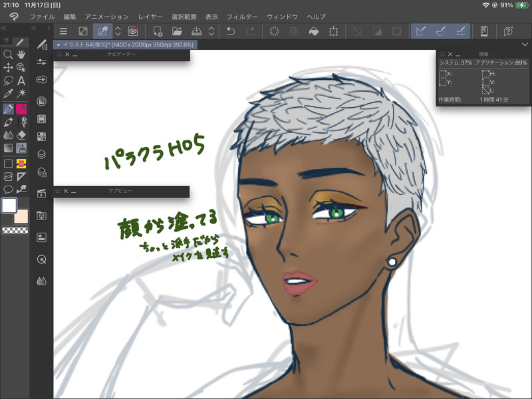Click the Scale/Rotate transform icon

tap(334, 31)
